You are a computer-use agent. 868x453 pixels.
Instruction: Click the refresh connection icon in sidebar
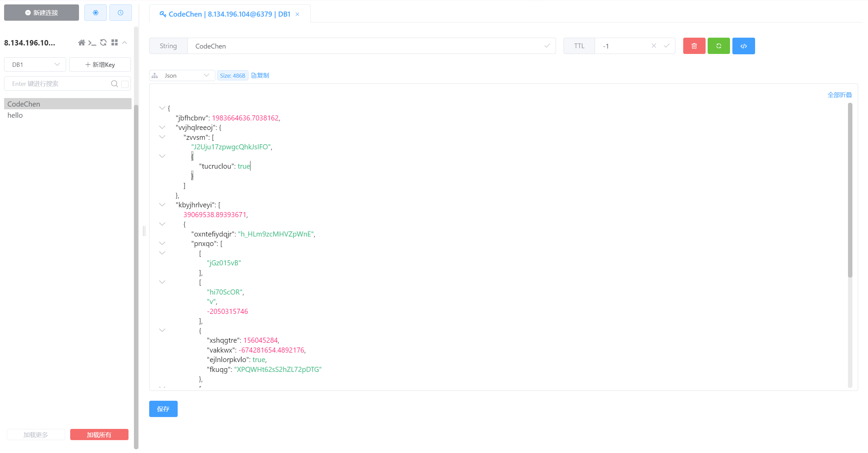click(x=103, y=43)
